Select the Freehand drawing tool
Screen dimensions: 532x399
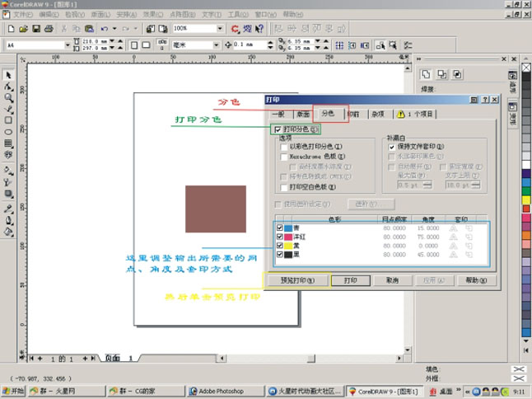8,109
